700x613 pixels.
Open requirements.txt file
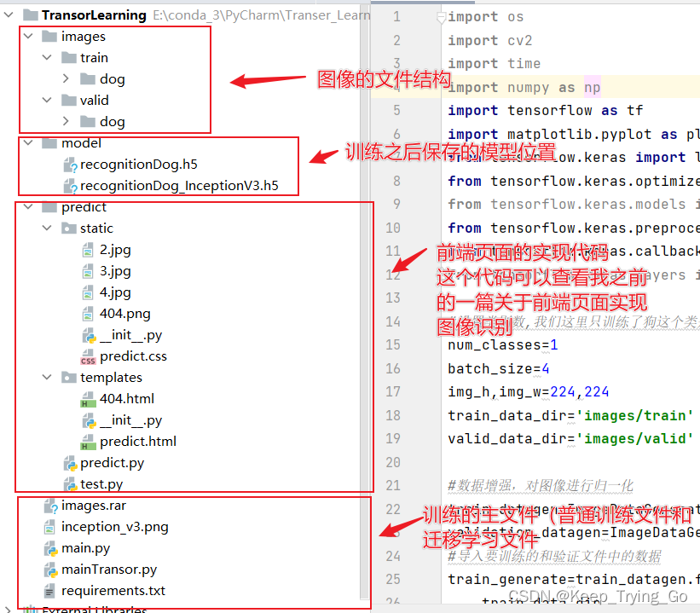113,591
